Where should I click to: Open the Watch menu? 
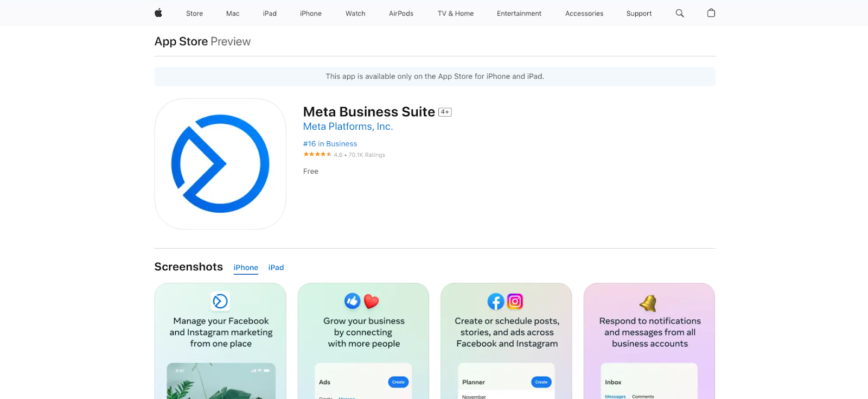(x=355, y=14)
